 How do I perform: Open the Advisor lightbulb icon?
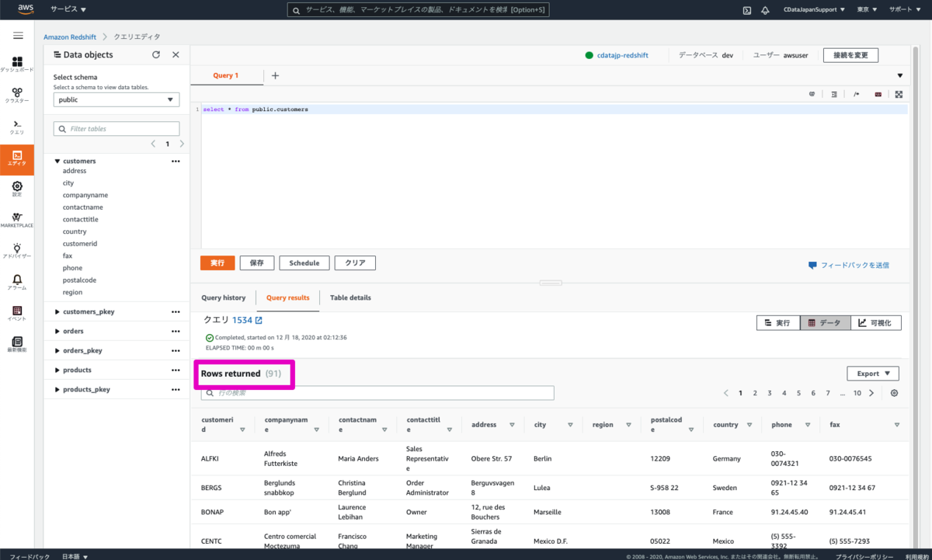pyautogui.click(x=17, y=251)
